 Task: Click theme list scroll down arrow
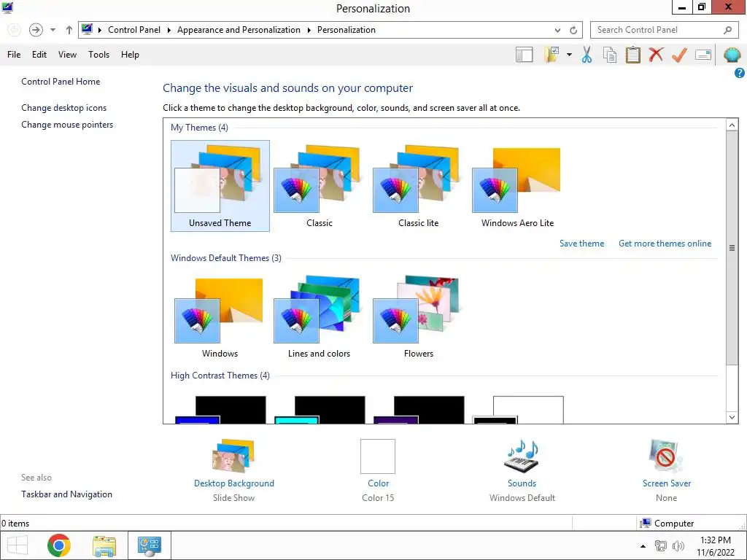(x=732, y=417)
